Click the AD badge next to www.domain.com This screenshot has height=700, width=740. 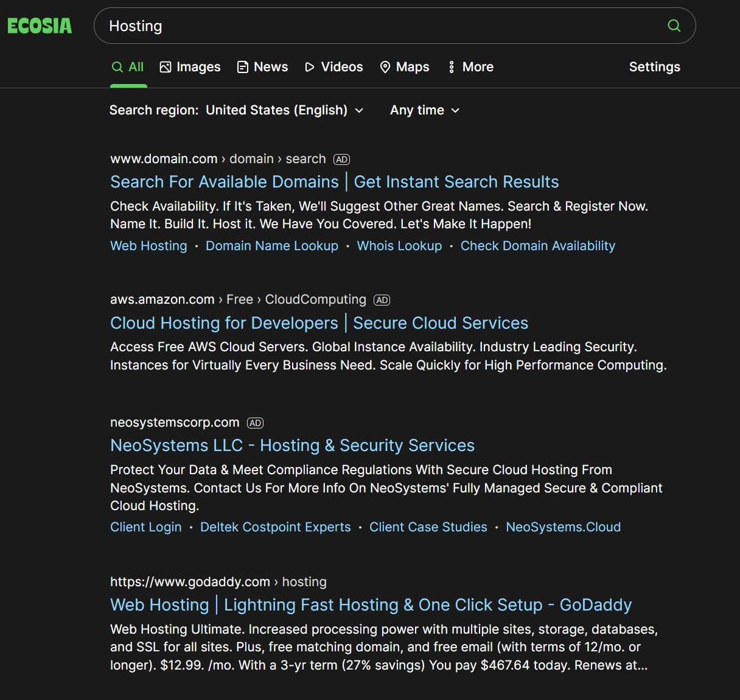(x=341, y=159)
